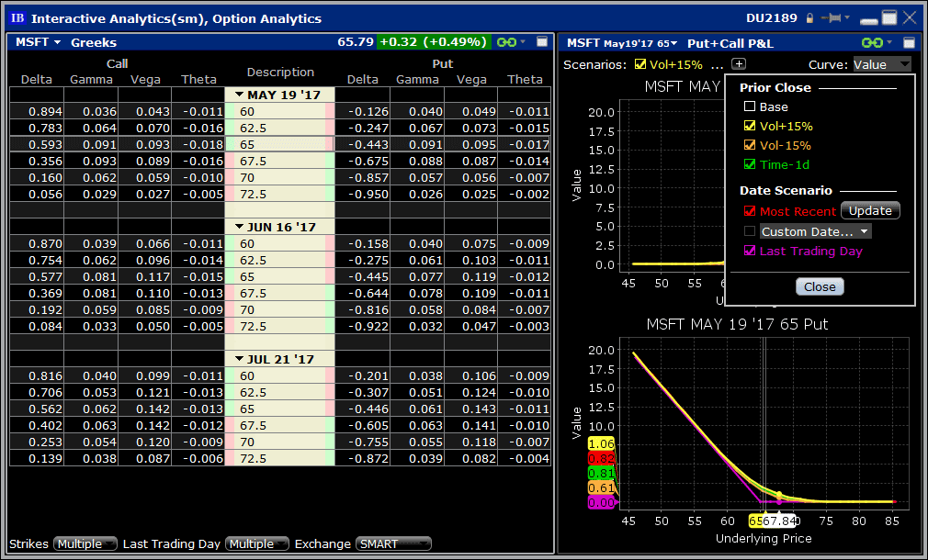
Task: Collapse the JUN 16 '17 expiry group
Action: 239,227
